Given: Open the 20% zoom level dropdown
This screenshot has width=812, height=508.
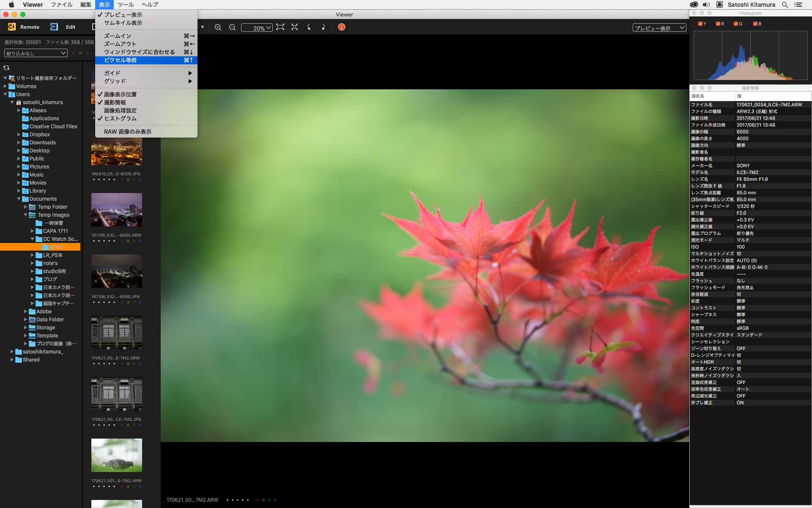Looking at the screenshot, I should tap(257, 28).
